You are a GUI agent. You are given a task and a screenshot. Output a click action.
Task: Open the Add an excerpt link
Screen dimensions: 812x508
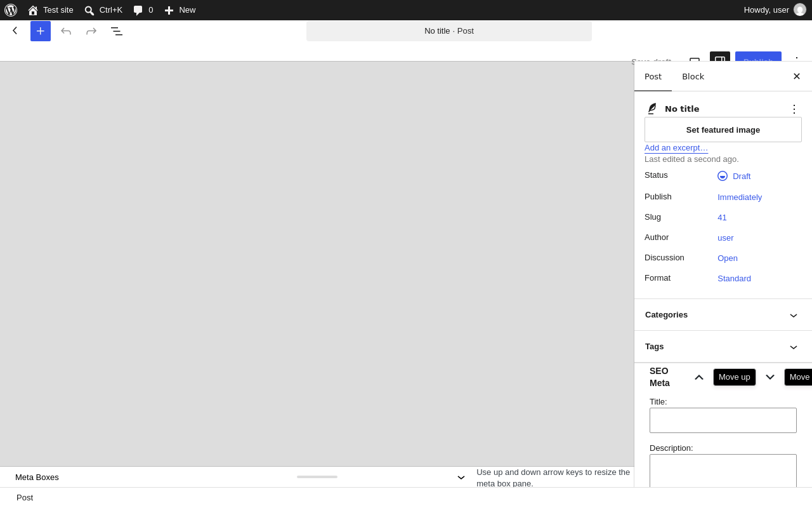676,148
